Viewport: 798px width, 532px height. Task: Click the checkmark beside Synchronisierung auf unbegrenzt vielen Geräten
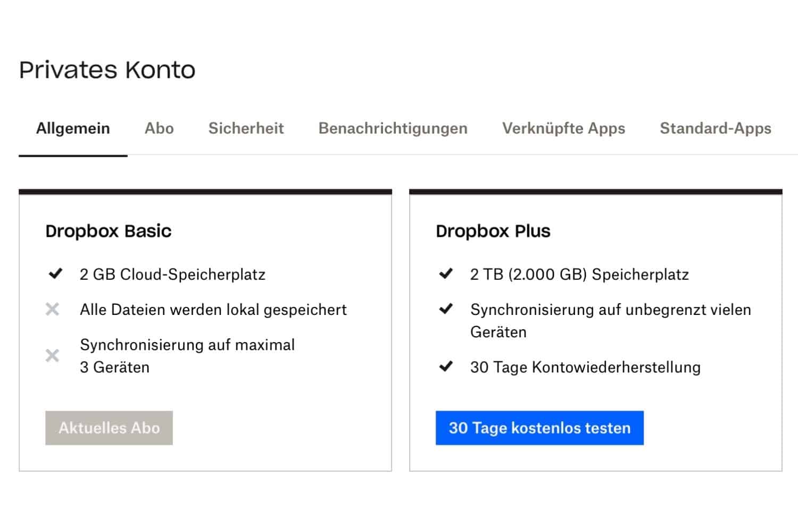[446, 309]
